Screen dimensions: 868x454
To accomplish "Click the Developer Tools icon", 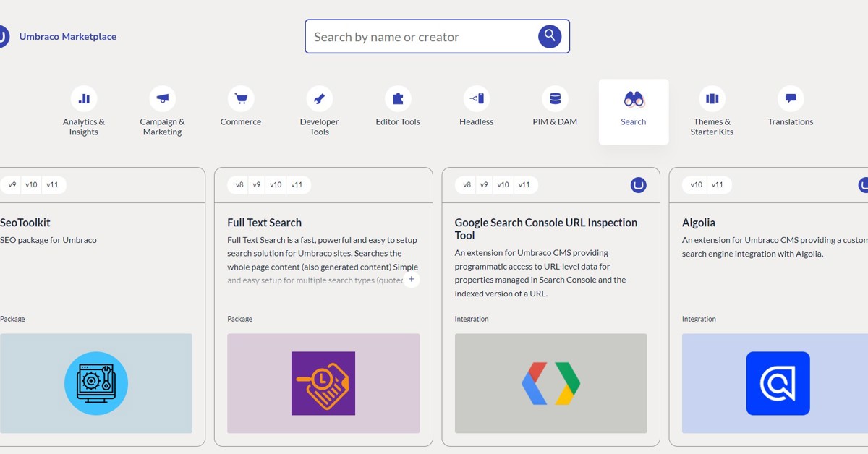I will 319,98.
